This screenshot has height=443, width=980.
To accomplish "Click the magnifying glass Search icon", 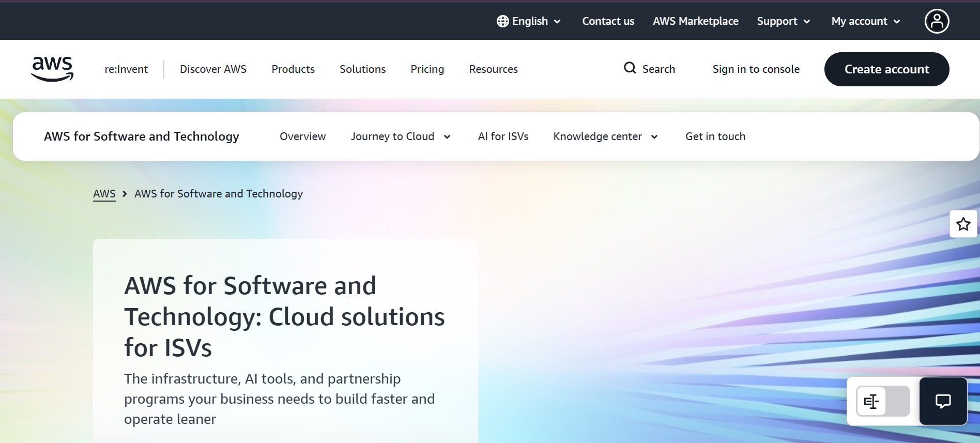I will tap(630, 68).
